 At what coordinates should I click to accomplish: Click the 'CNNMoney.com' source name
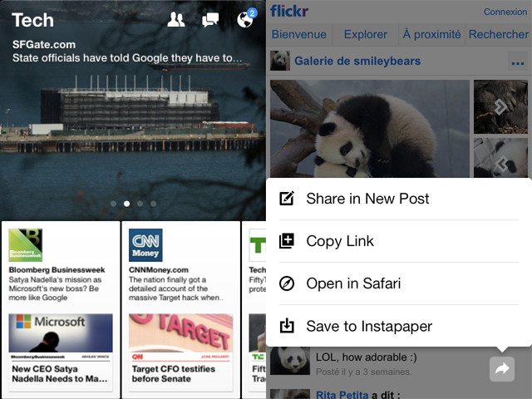159,269
